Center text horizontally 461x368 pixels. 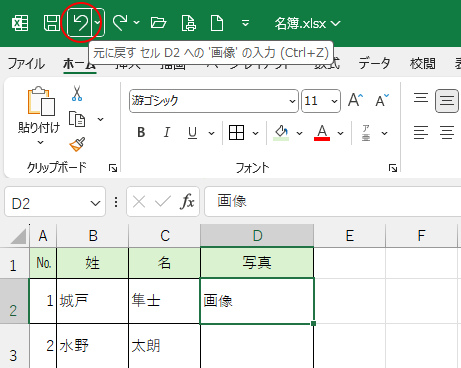coord(447,133)
